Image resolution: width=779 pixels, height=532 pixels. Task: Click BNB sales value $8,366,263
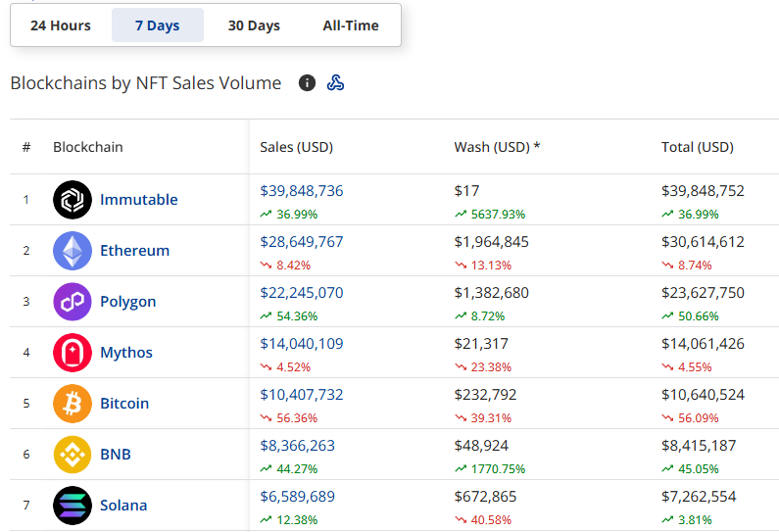click(x=298, y=446)
